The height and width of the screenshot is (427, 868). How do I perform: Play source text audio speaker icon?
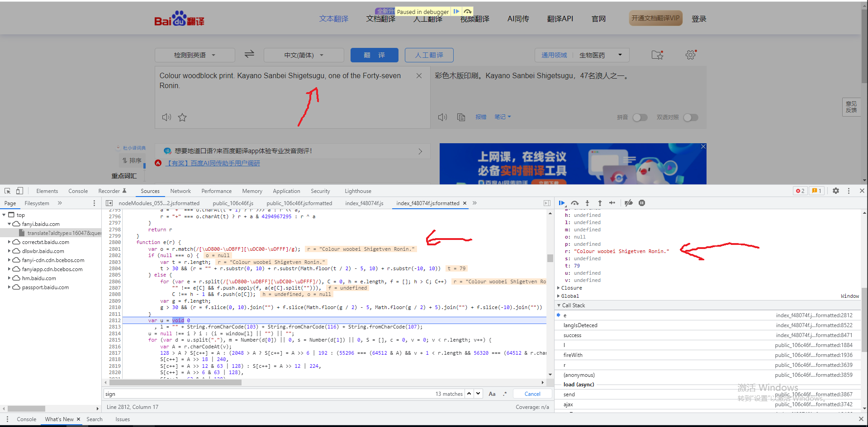pos(166,117)
